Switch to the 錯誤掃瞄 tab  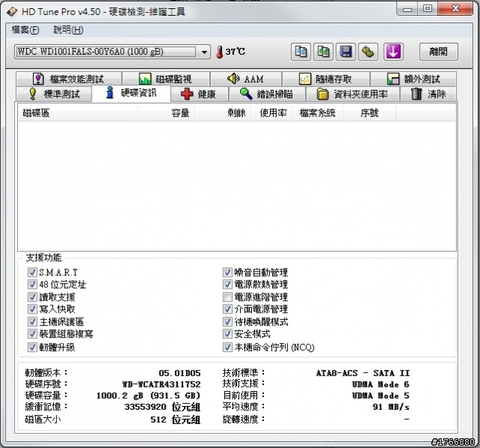click(x=267, y=94)
